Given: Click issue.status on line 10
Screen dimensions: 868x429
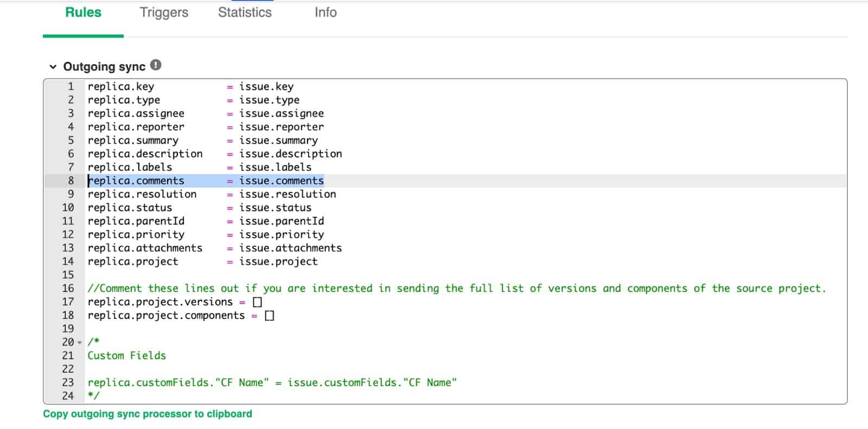Looking at the screenshot, I should click(276, 208).
